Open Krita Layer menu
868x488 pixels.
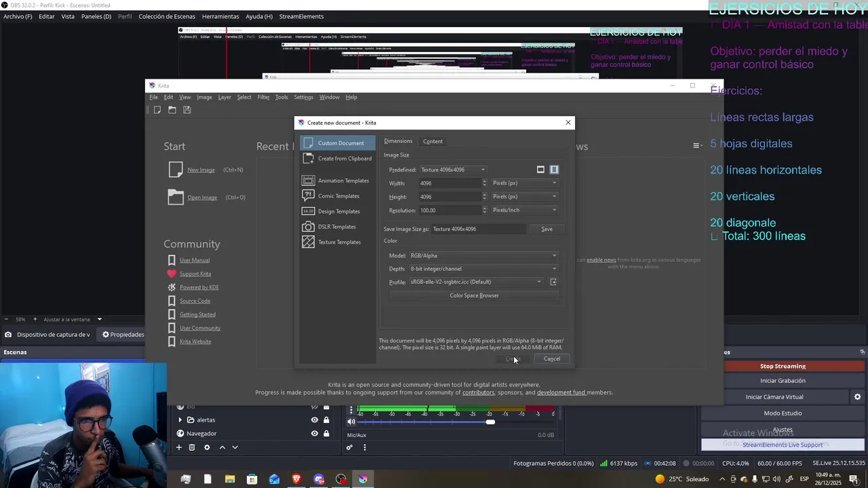[x=224, y=97]
